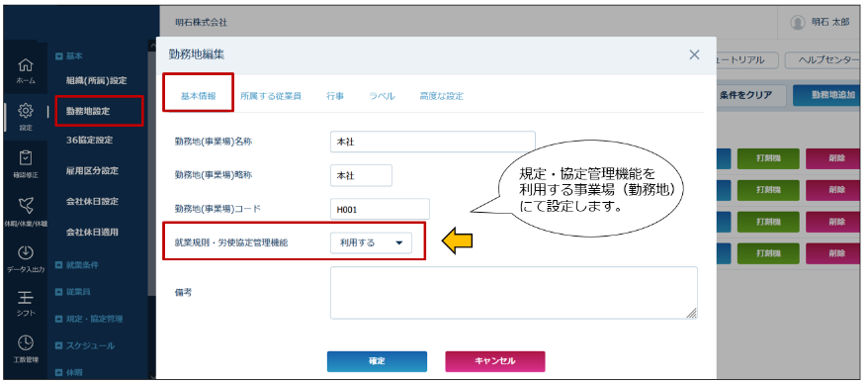Screen dimensions: 868x385
Task: Select the Settings gear icon
Action: (25, 111)
